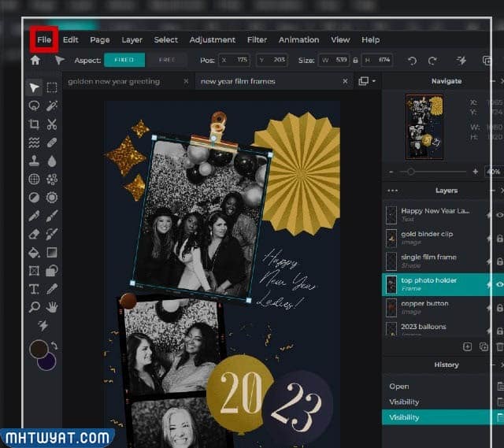Revert to the Open history step
Image resolution: width=504 pixels, height=448 pixels.
point(399,387)
